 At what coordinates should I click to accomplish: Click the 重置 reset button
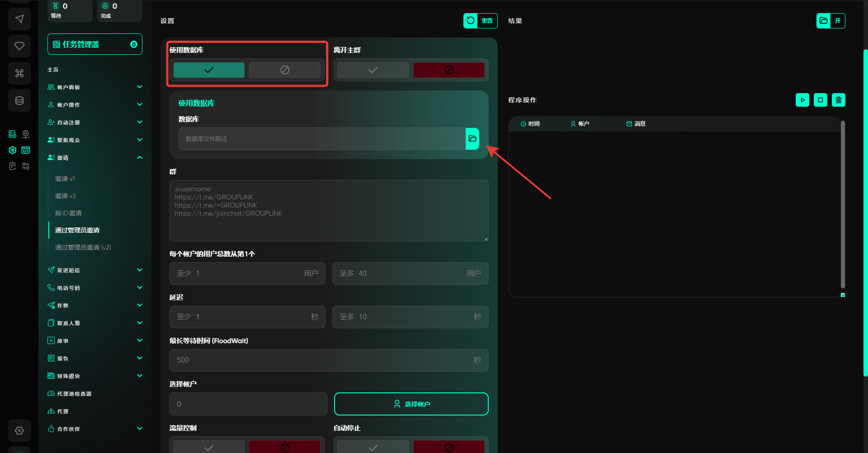pyautogui.click(x=480, y=21)
